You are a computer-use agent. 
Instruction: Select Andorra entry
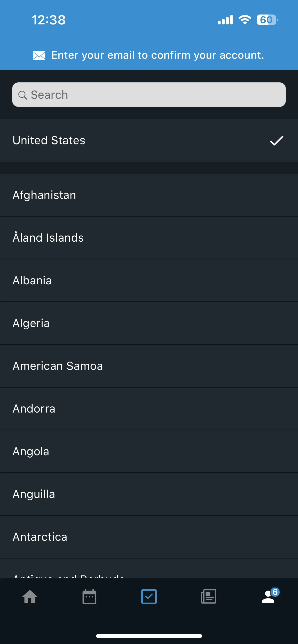point(149,409)
